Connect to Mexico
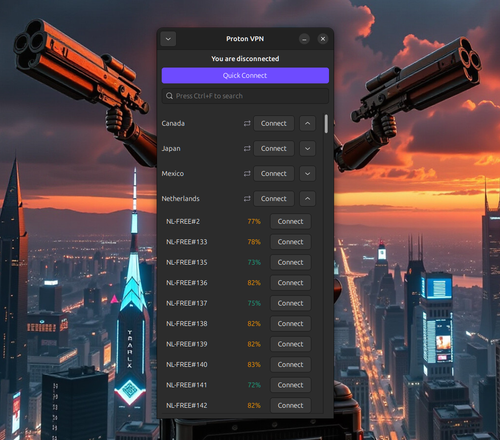Viewport: 500px width, 440px height. (274, 174)
